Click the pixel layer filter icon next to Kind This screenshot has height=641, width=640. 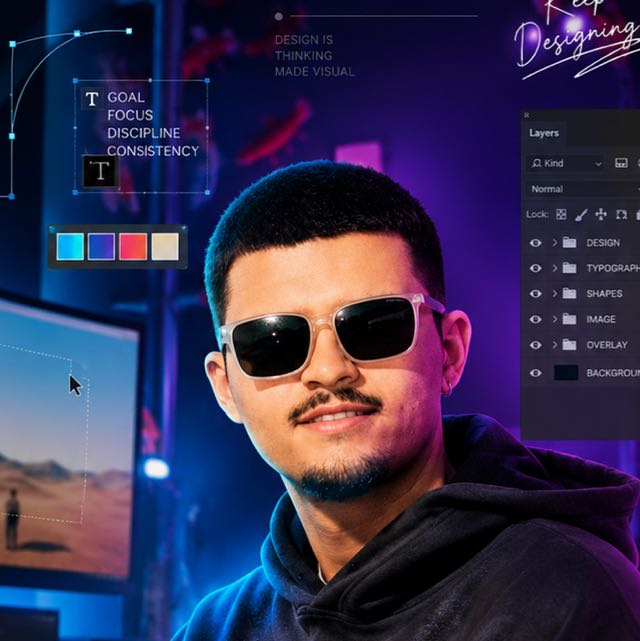tap(621, 163)
